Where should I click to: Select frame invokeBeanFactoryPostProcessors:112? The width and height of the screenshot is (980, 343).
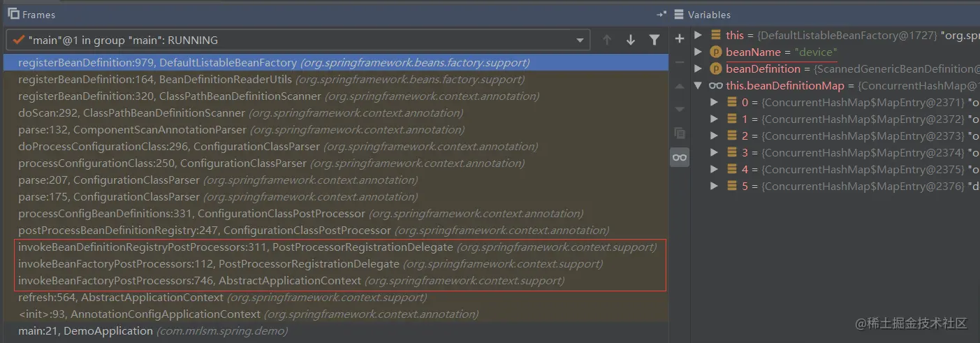(x=335, y=264)
